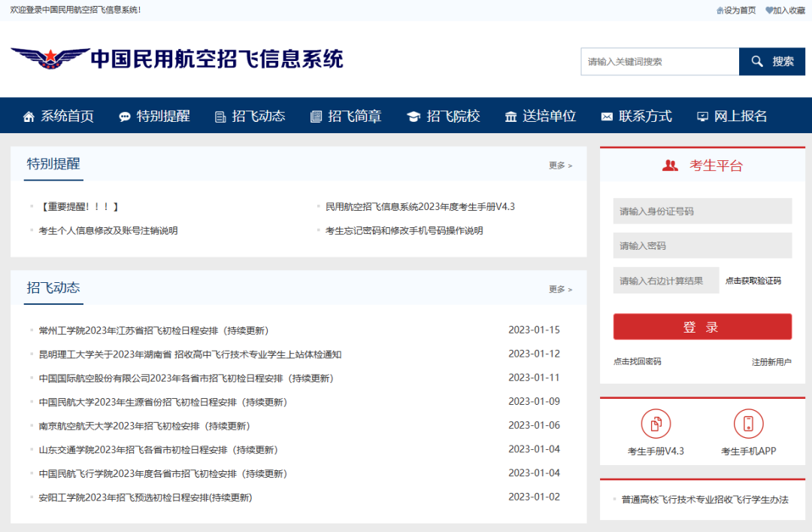Viewport: 812px width, 532px height.
Task: Open 常州工学院2023年江苏省招飞初检日程安排 article
Action: [x=154, y=330]
